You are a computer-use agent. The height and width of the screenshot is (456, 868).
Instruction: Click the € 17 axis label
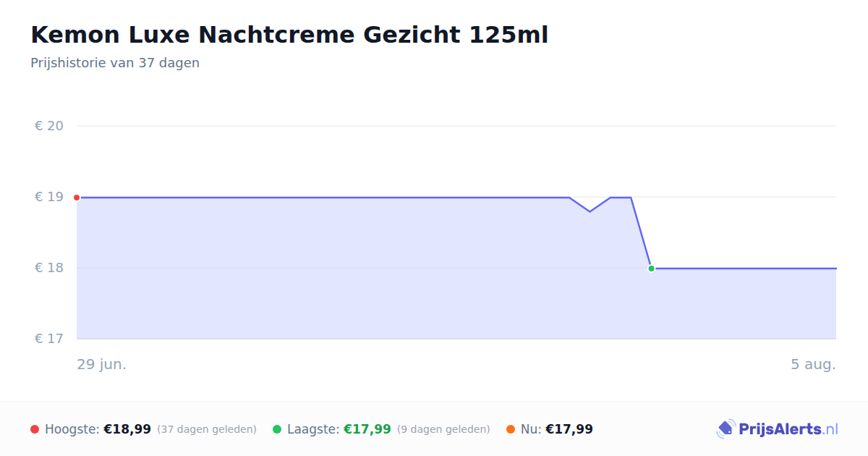(49, 339)
